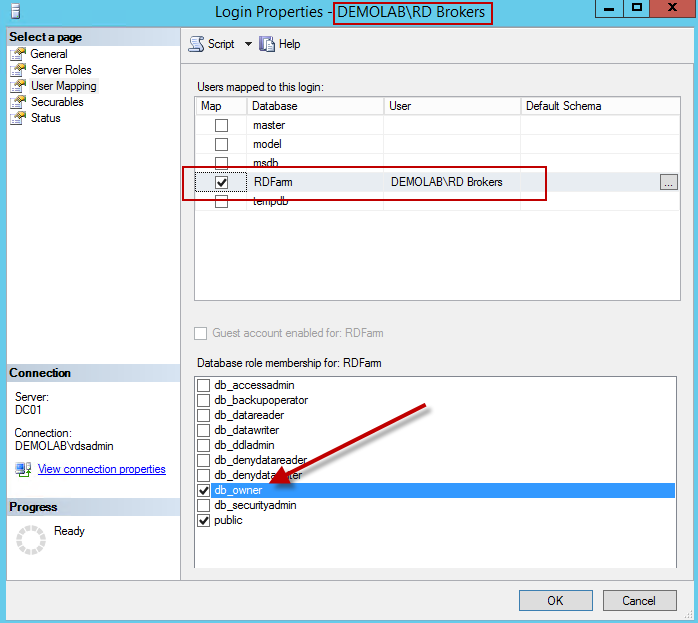This screenshot has height=623, width=698.
Task: Open schema browse button for RDFarm
Action: 669,182
